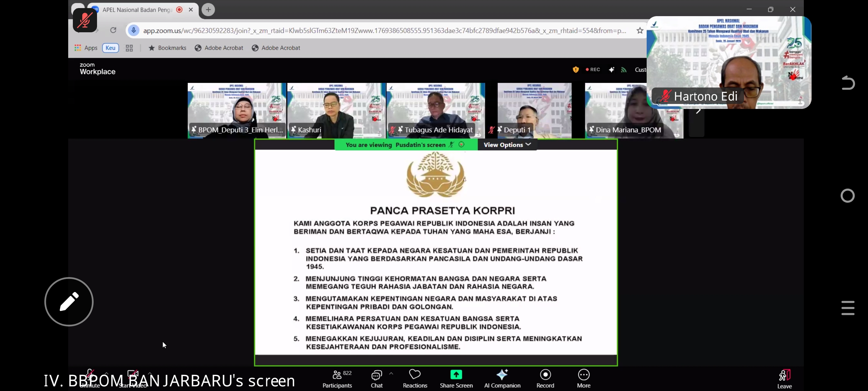Unmute the microphone

tap(90, 375)
